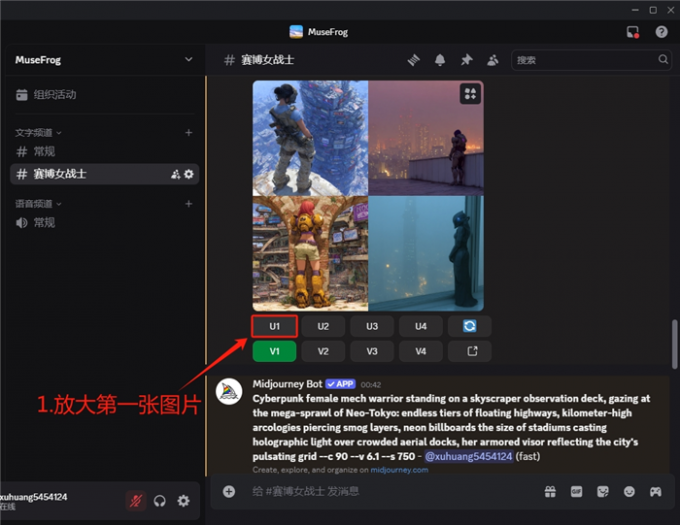Image resolution: width=680 pixels, height=525 pixels.
Task: Toggle microphone mute
Action: click(x=136, y=501)
